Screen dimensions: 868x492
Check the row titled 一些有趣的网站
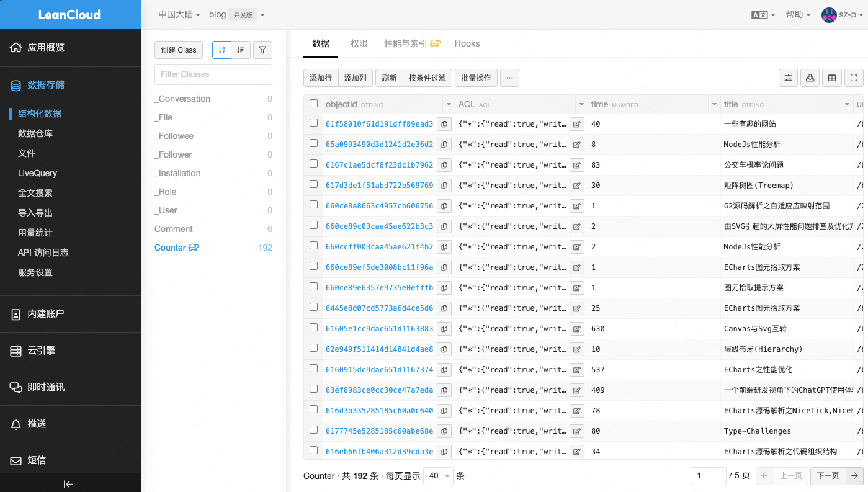pyautogui.click(x=314, y=123)
